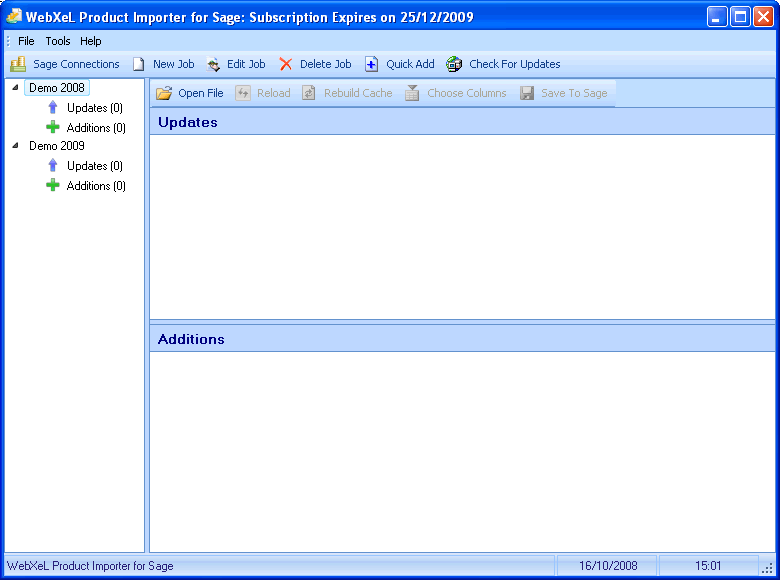Click the Open File folder icon
The width and height of the screenshot is (780, 580).
click(x=164, y=93)
